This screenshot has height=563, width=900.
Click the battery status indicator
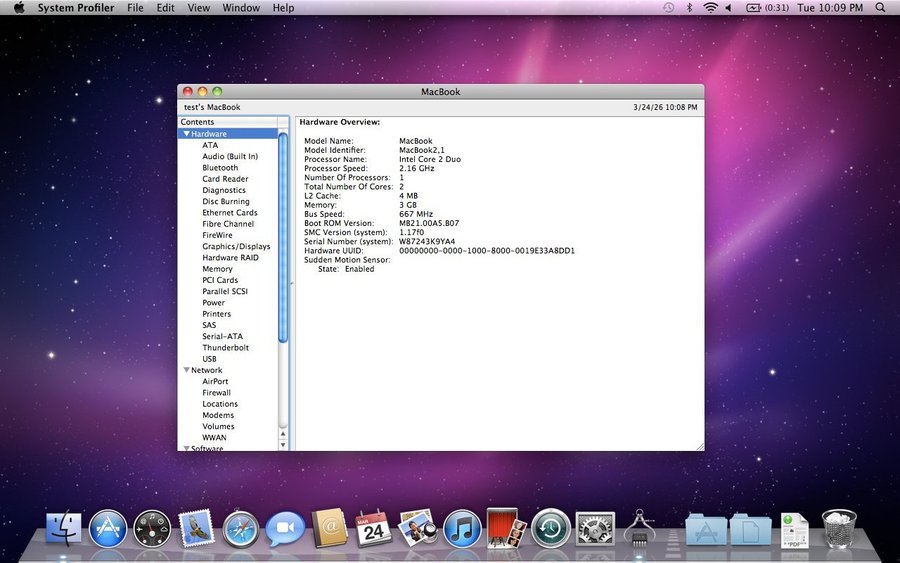point(767,7)
